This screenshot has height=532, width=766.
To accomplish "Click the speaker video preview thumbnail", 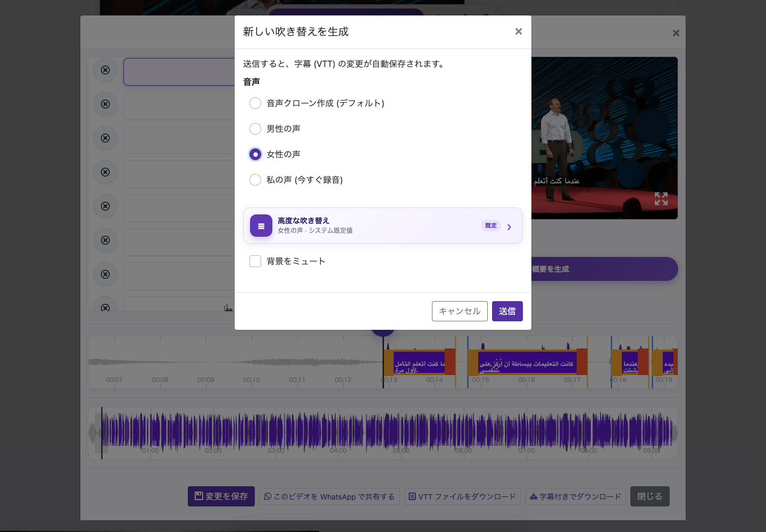I will [x=604, y=138].
